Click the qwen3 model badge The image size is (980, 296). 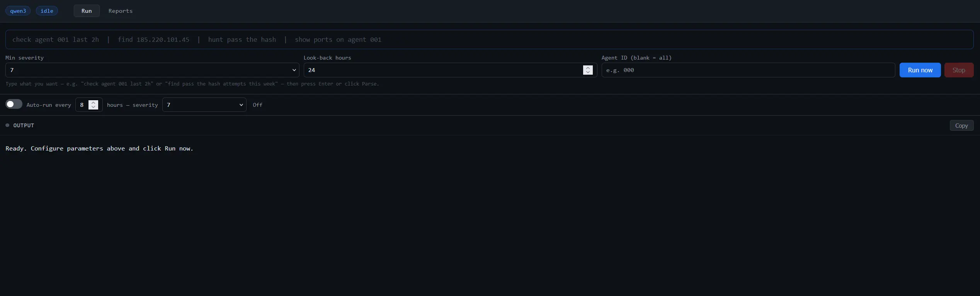[18, 11]
